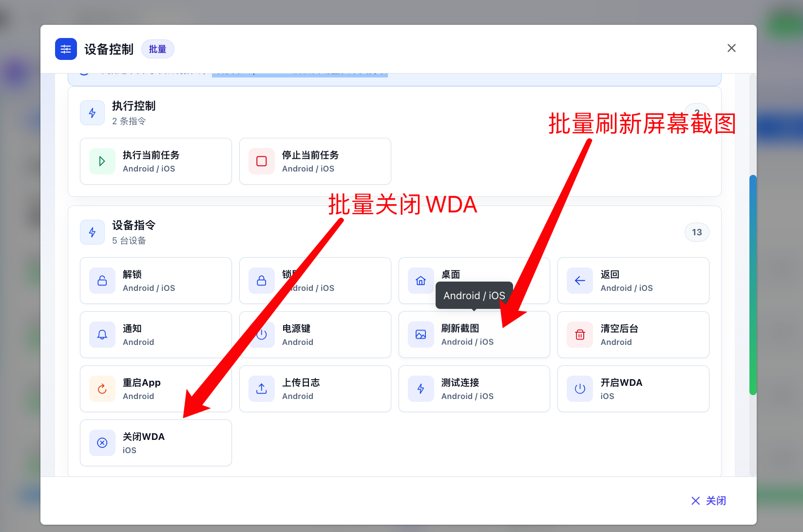Click the 刷新截图 image icon
Viewport: 803px width, 532px height.
click(421, 335)
